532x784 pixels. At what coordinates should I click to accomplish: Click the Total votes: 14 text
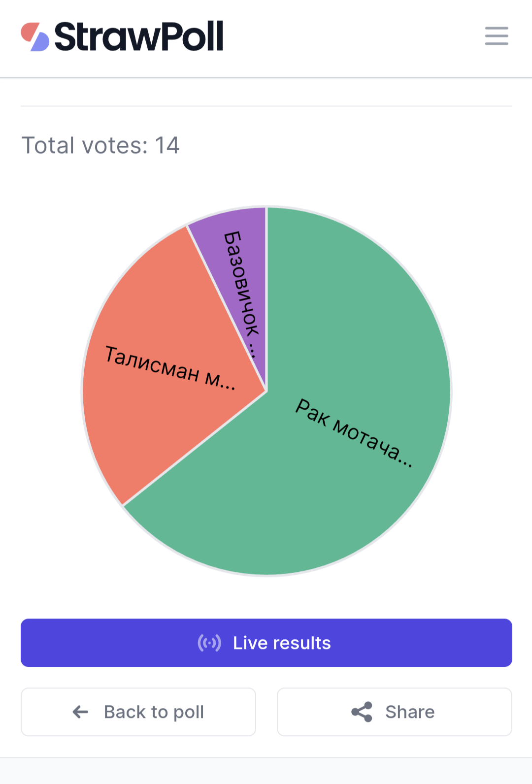100,145
